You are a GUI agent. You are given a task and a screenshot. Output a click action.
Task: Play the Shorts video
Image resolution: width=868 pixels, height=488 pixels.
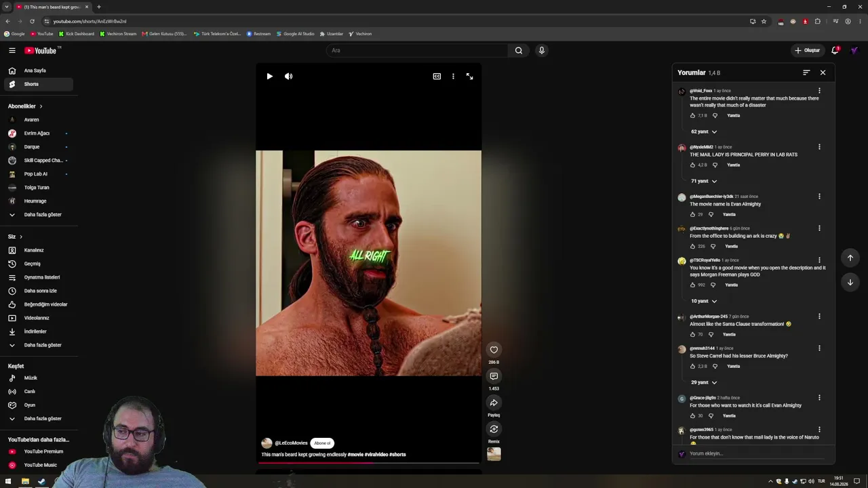[269, 77]
